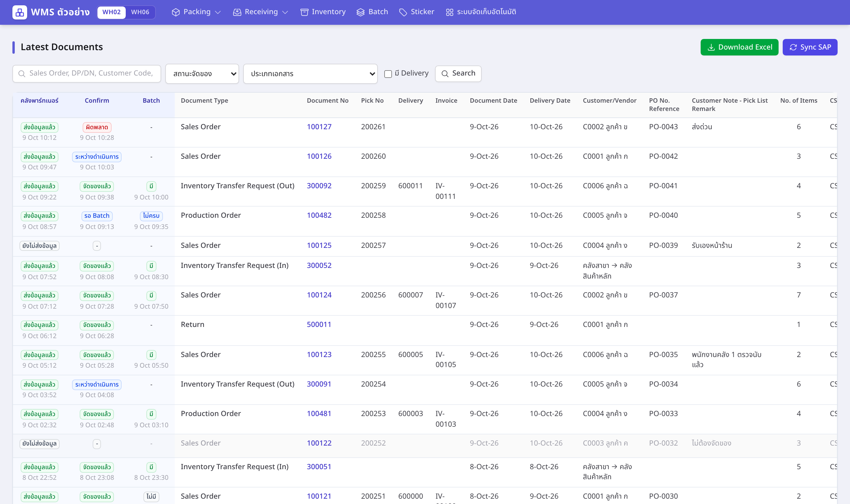Click the sync arrows icon in Sync SAP
This screenshot has height=504, width=850.
pyautogui.click(x=793, y=47)
